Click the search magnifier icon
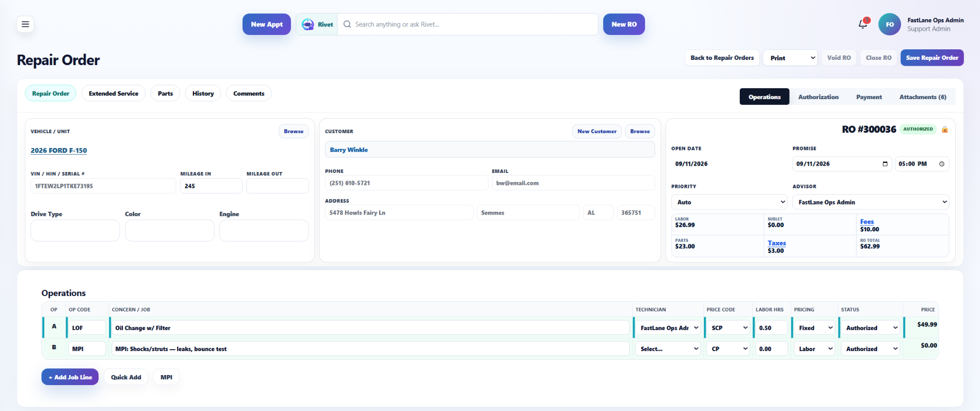The height and width of the screenshot is (411, 980). pos(347,24)
